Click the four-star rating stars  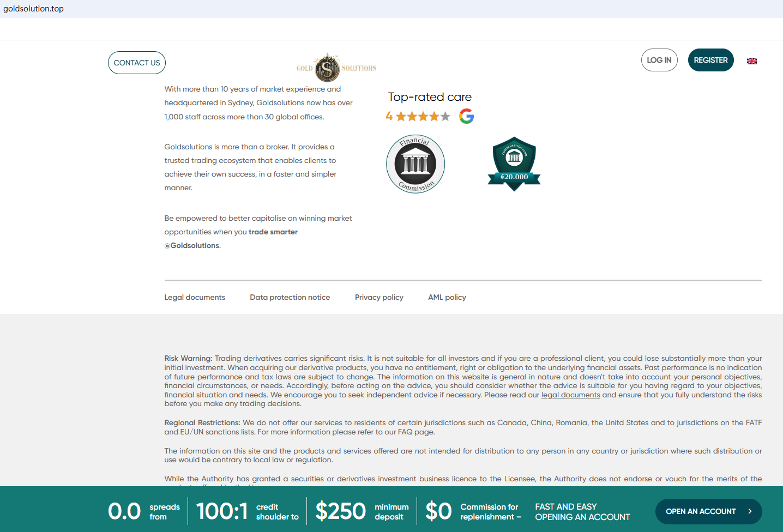coord(423,116)
